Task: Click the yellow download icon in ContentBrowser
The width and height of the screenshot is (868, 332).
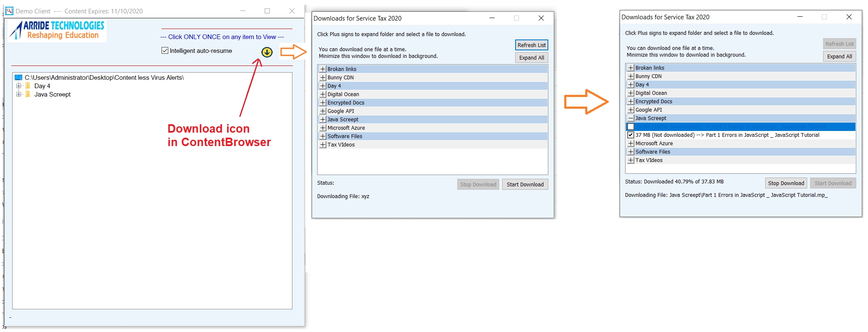Action: (267, 52)
